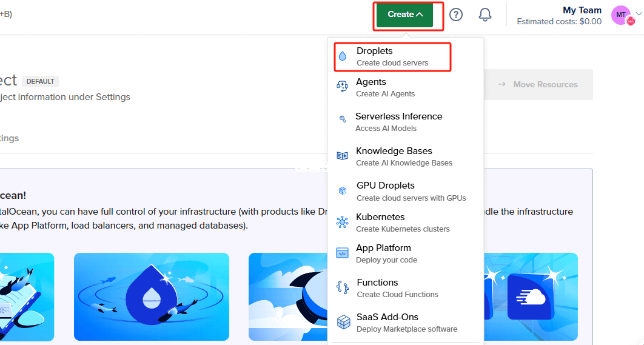
Task: Click Deploy your code subtitle
Action: 386,260
